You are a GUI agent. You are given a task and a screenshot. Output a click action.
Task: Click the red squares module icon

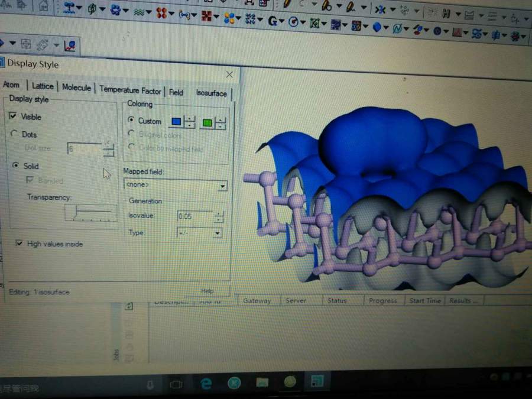[206, 15]
